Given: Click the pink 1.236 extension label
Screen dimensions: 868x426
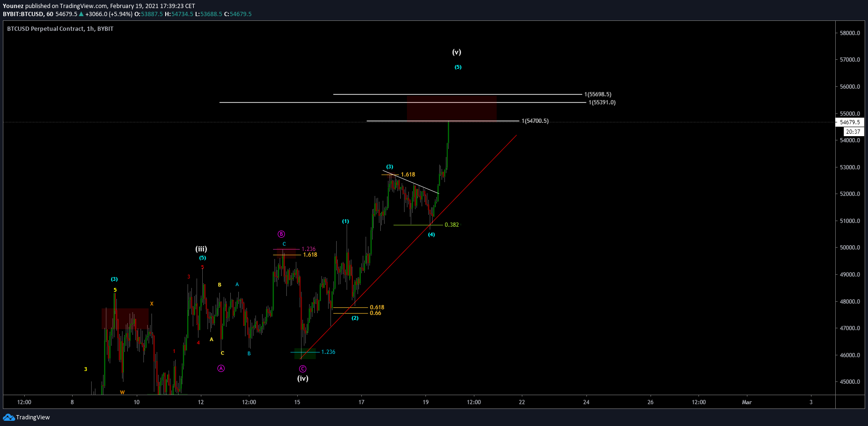Looking at the screenshot, I should coord(309,249).
